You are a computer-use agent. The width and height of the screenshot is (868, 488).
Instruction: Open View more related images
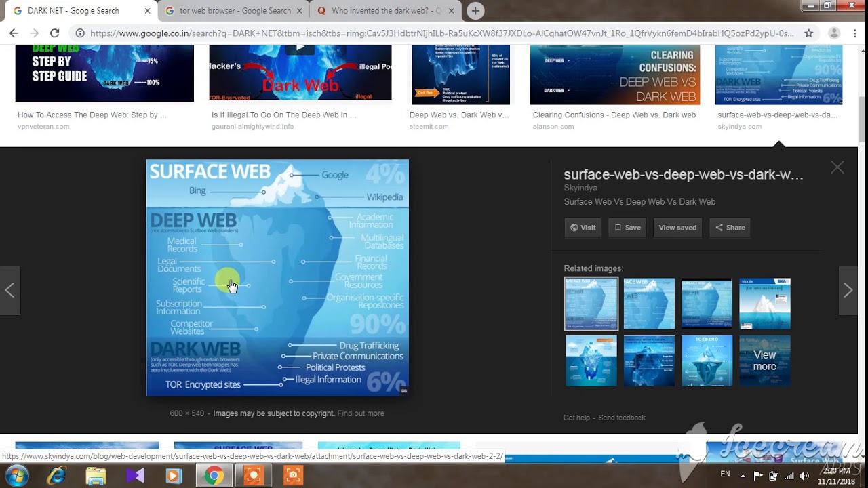tap(764, 361)
